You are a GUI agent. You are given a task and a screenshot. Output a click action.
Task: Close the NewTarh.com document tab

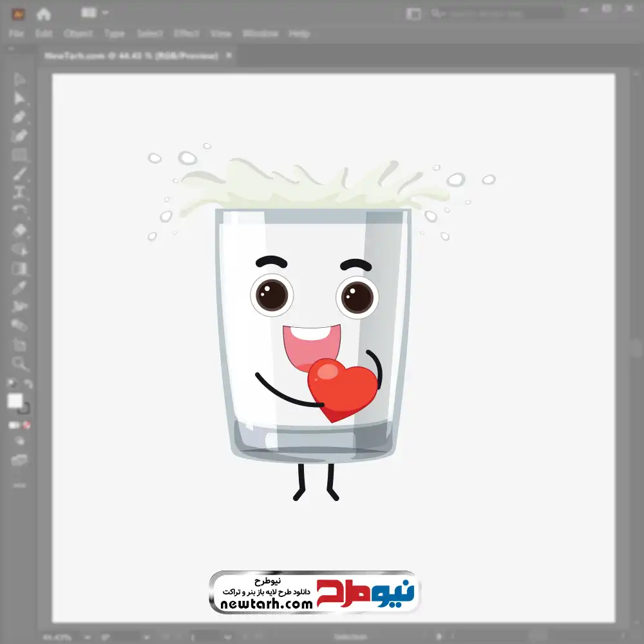click(x=228, y=56)
